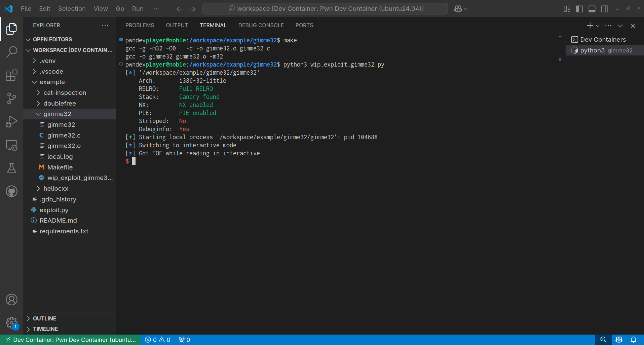Toggle the bottom panel visibility
The width and height of the screenshot is (644, 345).
click(x=592, y=9)
